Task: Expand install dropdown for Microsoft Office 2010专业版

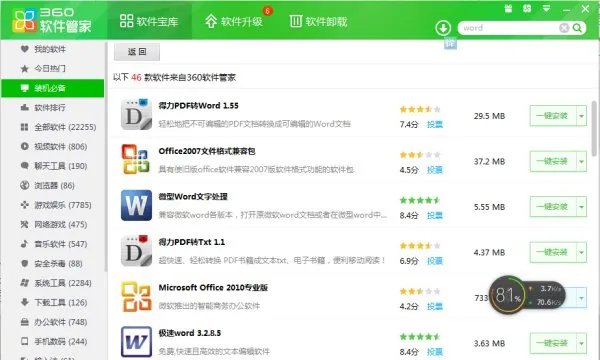Action: pyautogui.click(x=581, y=298)
